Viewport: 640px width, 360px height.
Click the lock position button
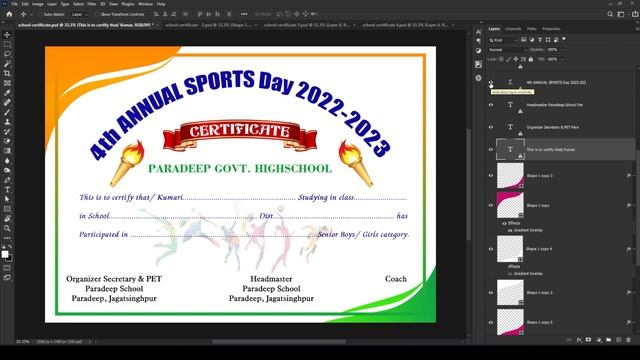tap(516, 59)
